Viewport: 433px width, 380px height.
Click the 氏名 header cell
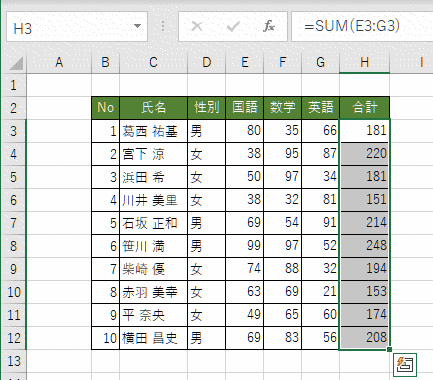pos(153,108)
